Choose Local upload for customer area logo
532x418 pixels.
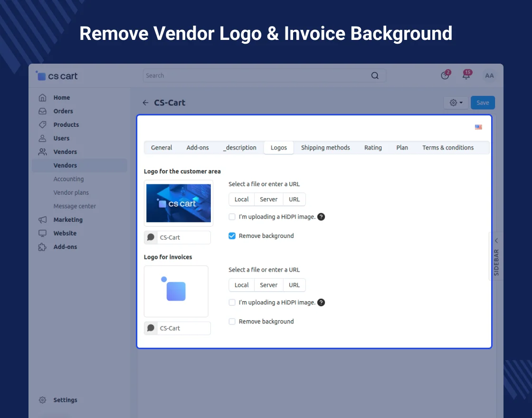(x=241, y=199)
